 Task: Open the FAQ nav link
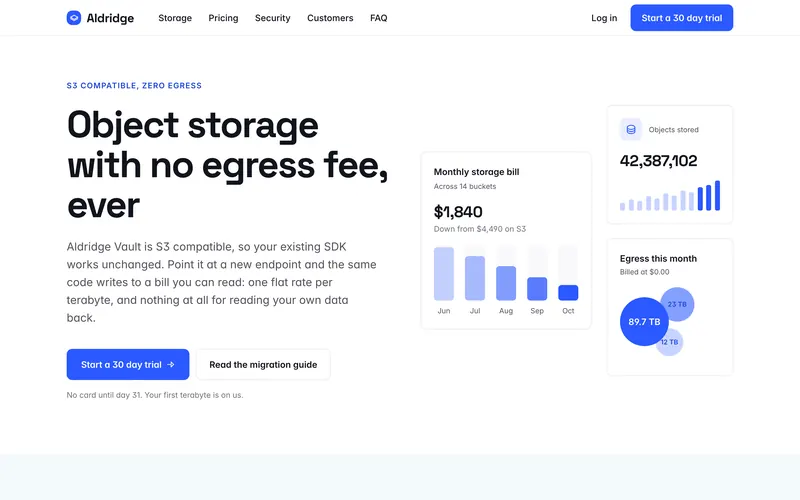point(379,18)
